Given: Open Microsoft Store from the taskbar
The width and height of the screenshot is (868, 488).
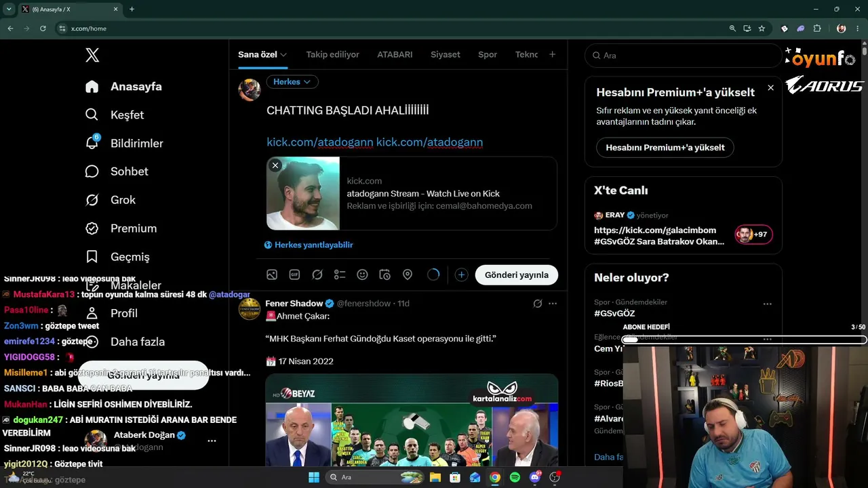Looking at the screenshot, I should tap(455, 477).
